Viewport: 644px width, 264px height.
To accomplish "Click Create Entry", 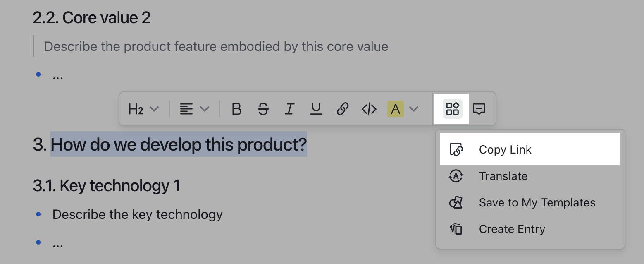I will [512, 229].
